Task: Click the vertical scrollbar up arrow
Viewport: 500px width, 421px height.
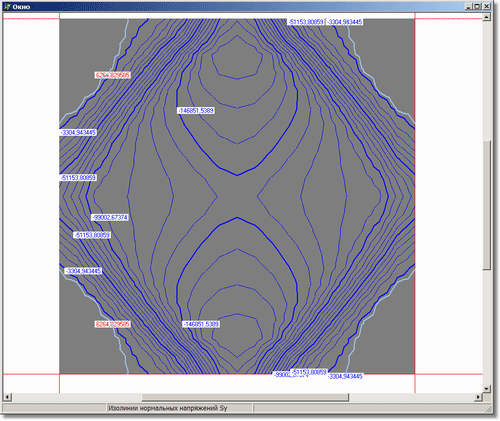Action: (487, 17)
